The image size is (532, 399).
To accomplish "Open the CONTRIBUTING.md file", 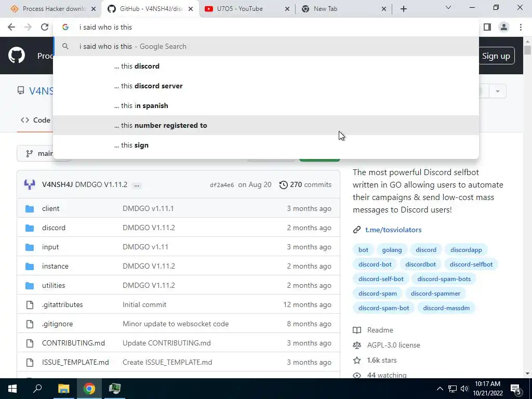I will coord(73,343).
